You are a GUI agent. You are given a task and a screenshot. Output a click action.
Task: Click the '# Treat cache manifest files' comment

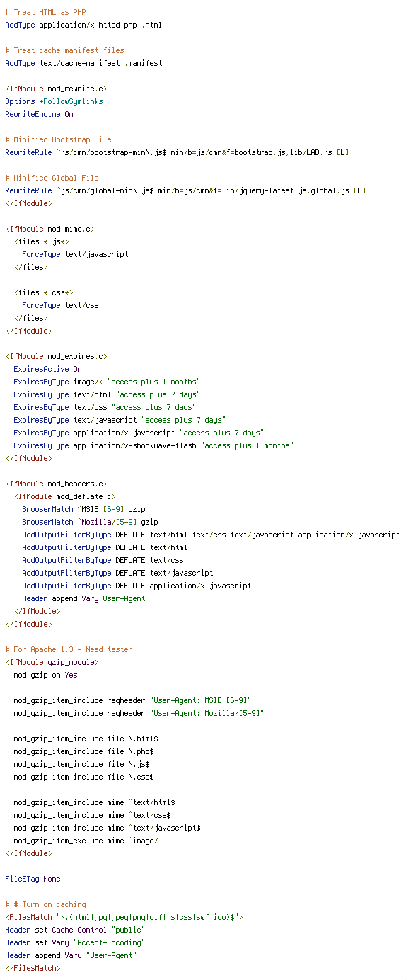click(x=64, y=50)
